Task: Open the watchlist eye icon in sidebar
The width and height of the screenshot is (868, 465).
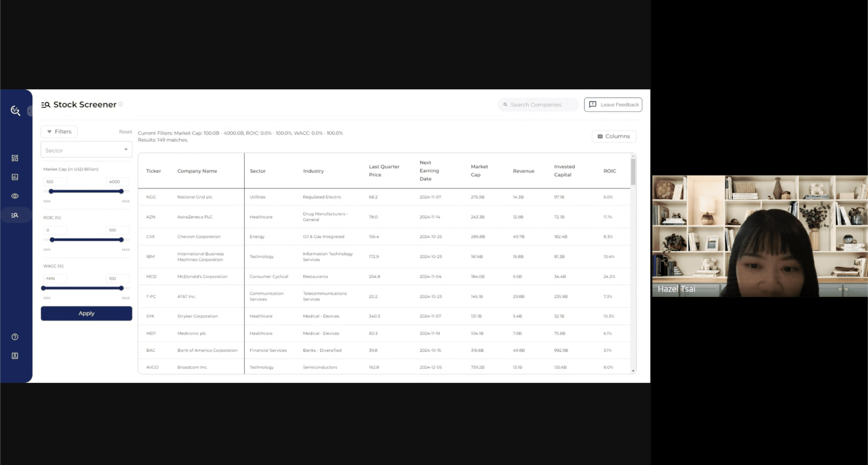Action: 15,196
